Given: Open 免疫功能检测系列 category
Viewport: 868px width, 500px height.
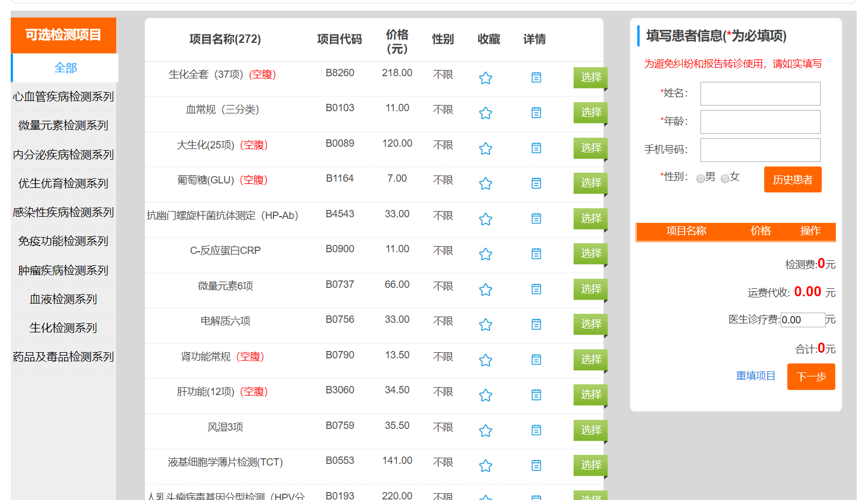Looking at the screenshot, I should click(64, 242).
